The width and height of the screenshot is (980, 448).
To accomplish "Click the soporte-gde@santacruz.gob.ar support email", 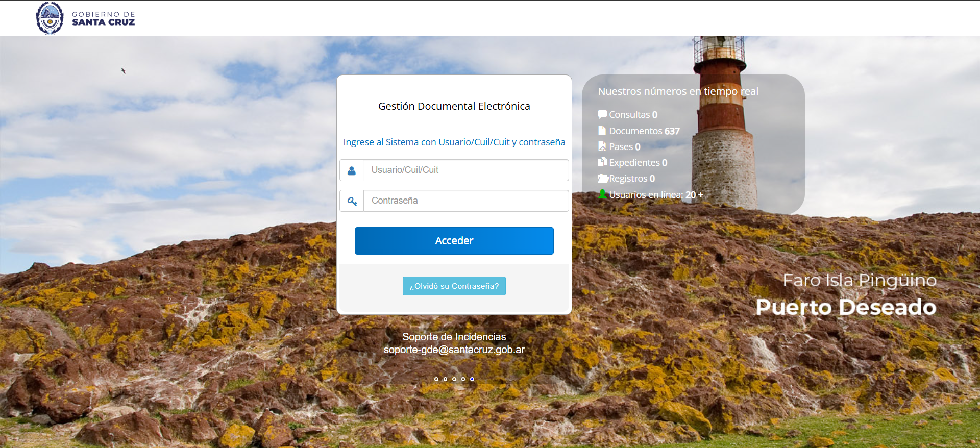I will point(454,350).
